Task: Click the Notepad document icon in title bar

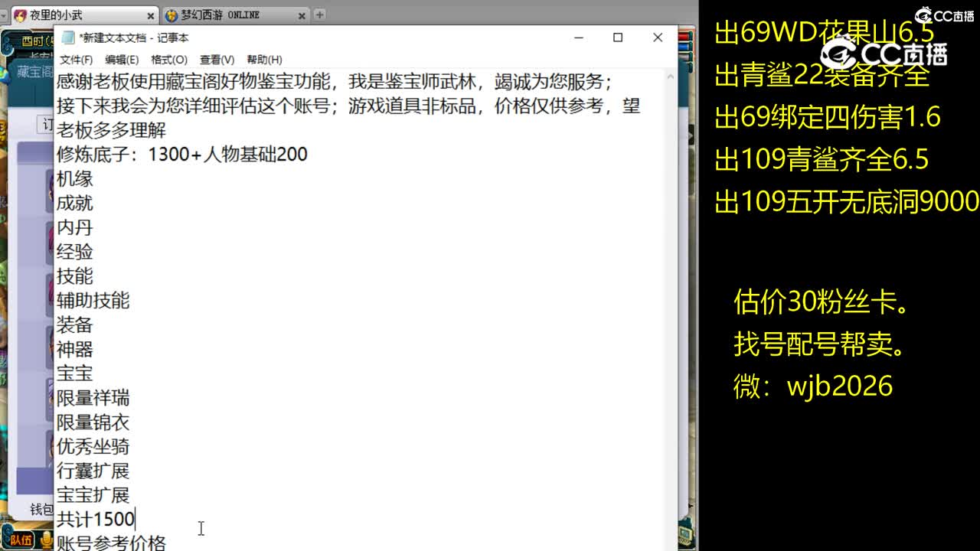Action: coord(69,37)
